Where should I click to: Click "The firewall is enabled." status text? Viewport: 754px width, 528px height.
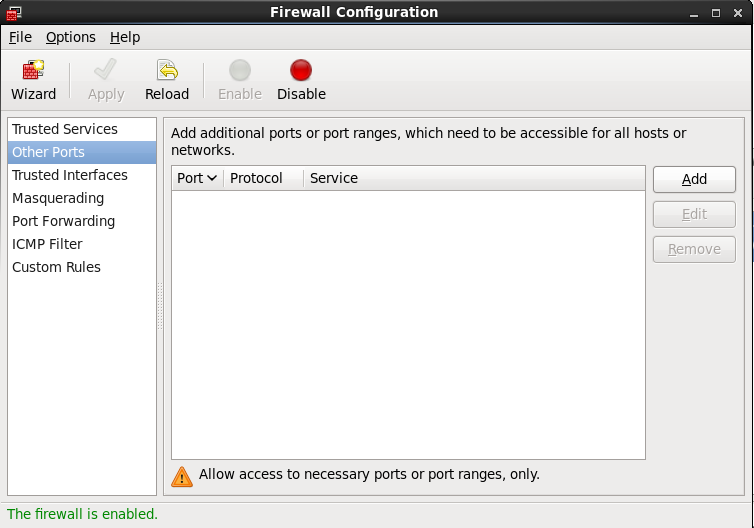[82, 514]
